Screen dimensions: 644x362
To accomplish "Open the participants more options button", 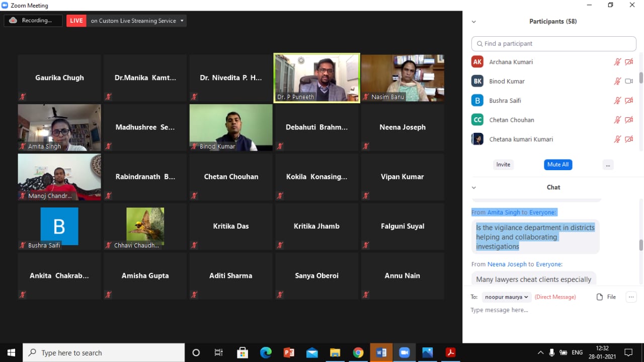I will 608,165.
